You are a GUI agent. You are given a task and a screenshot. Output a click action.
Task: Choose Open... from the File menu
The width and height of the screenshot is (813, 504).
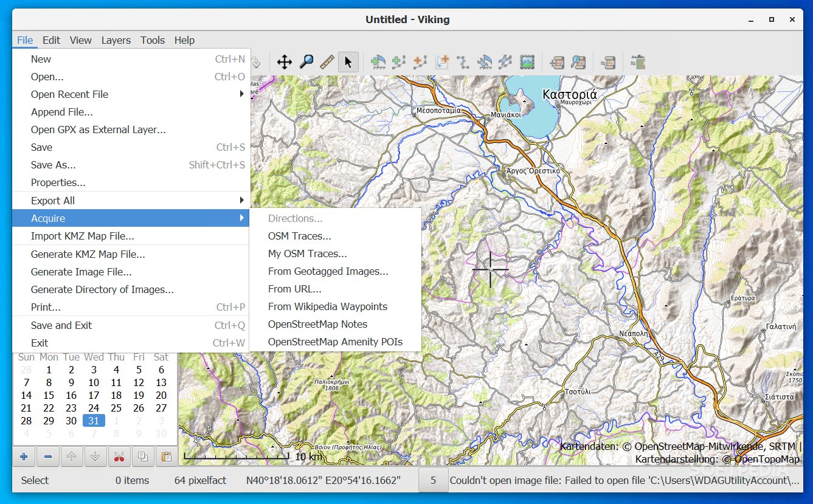point(131,77)
